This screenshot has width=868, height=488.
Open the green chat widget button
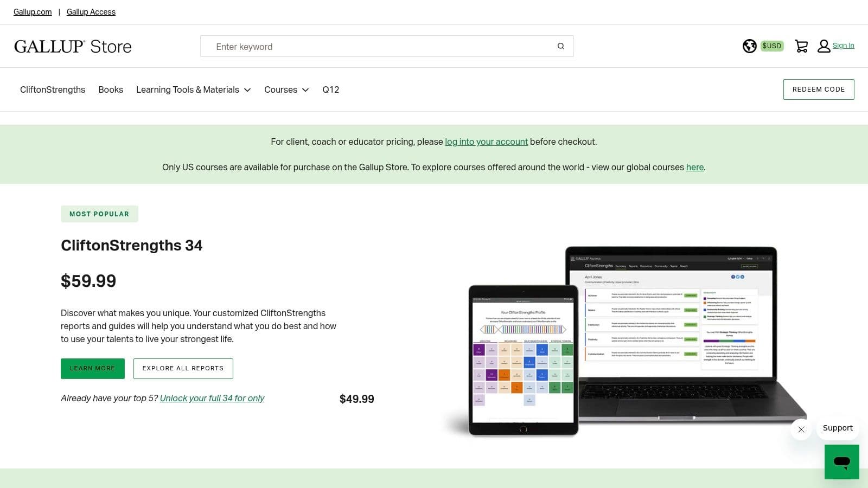841,462
